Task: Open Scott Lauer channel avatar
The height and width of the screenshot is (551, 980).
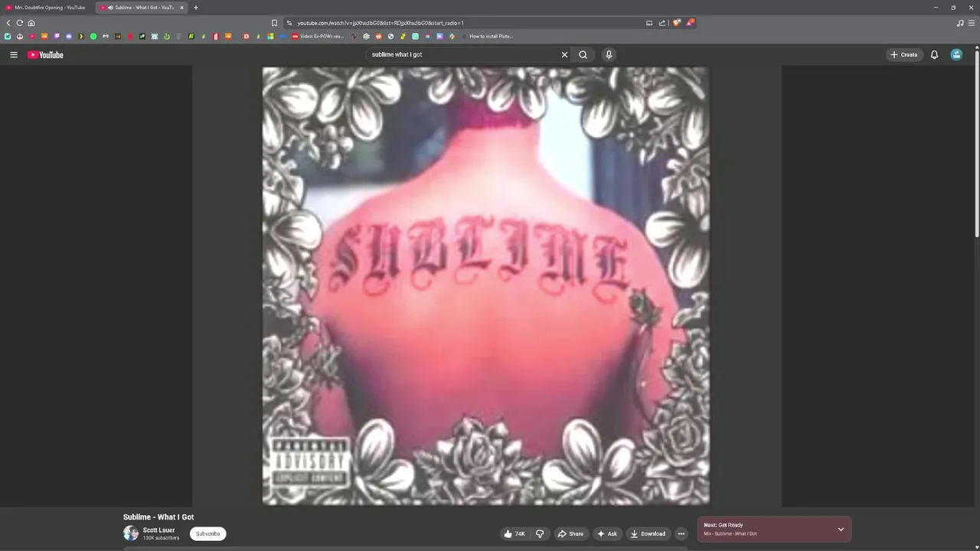Action: pos(131,533)
